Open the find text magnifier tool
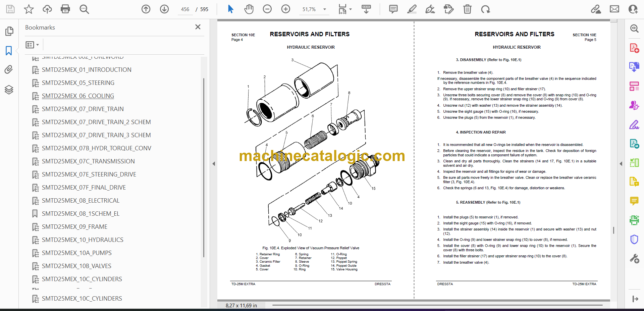Image resolution: width=644 pixels, height=311 pixels. click(84, 9)
